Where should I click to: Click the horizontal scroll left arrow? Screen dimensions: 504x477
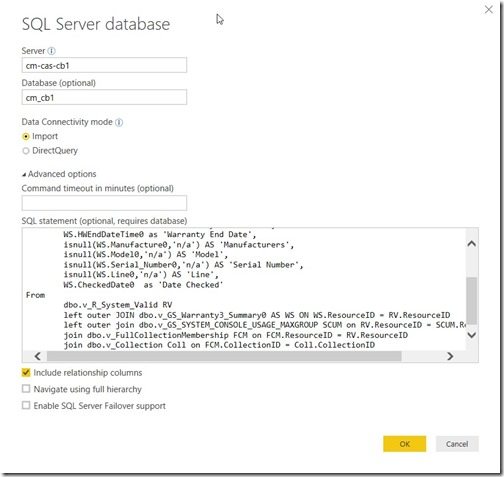tap(38, 356)
